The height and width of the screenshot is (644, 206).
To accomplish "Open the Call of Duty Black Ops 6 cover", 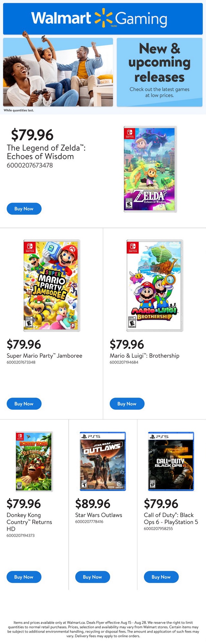I will pos(171,461).
